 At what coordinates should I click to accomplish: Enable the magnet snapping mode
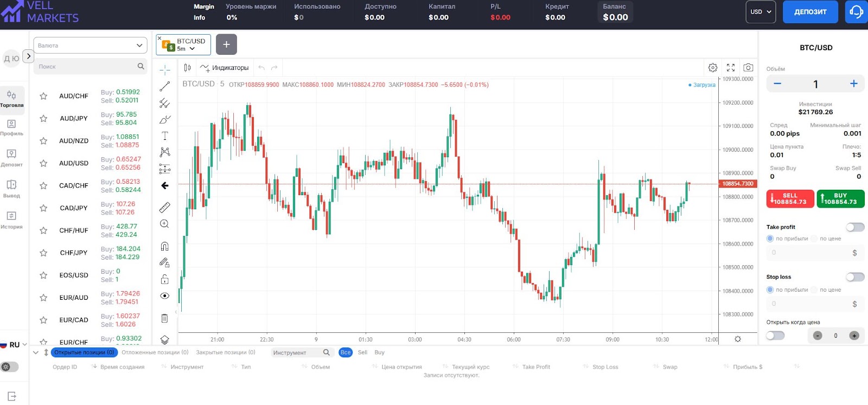click(165, 246)
